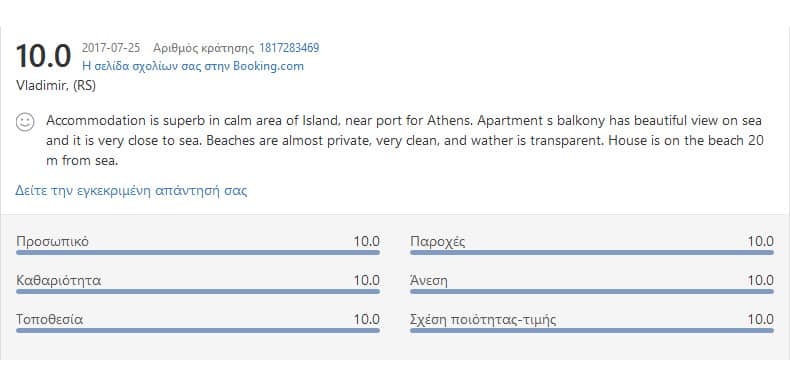This screenshot has width=790, height=390.
Task: Click the Τοποθεσία rating bar
Action: [198, 331]
